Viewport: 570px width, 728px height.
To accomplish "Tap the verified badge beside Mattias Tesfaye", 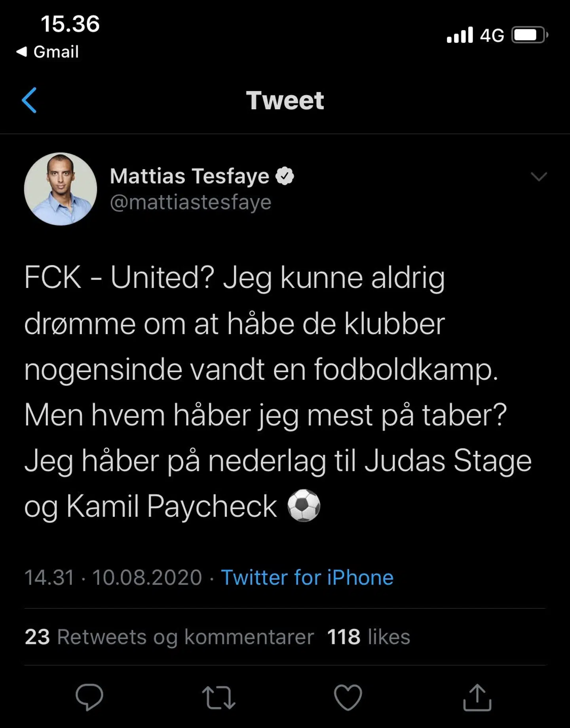I will tap(285, 176).
